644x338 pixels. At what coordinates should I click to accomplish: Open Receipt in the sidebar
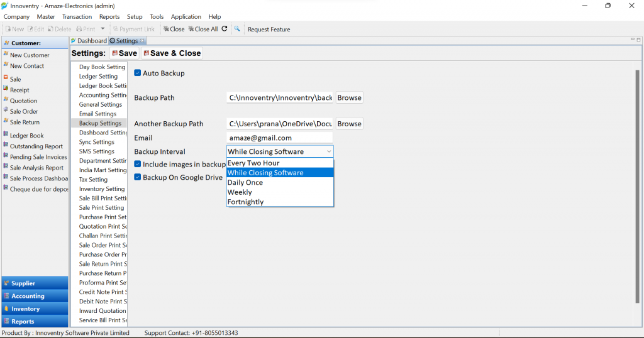(x=19, y=90)
